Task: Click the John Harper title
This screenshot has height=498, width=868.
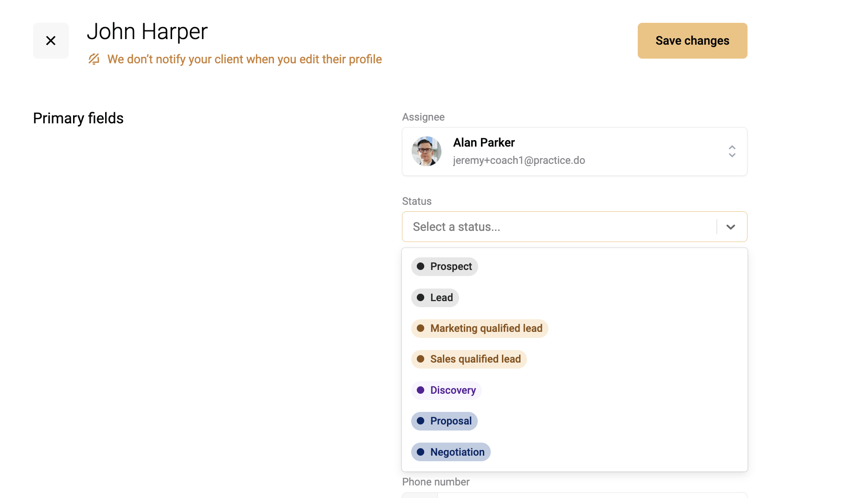Action: (x=147, y=32)
